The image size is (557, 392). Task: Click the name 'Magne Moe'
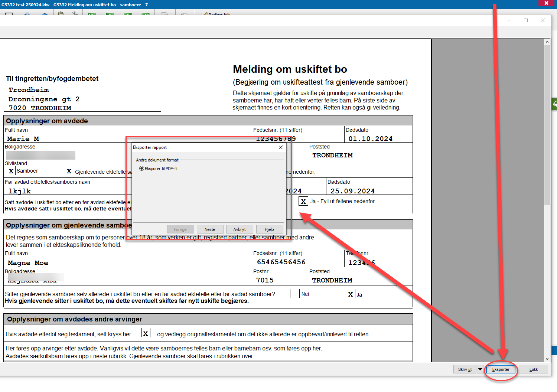coord(28,263)
